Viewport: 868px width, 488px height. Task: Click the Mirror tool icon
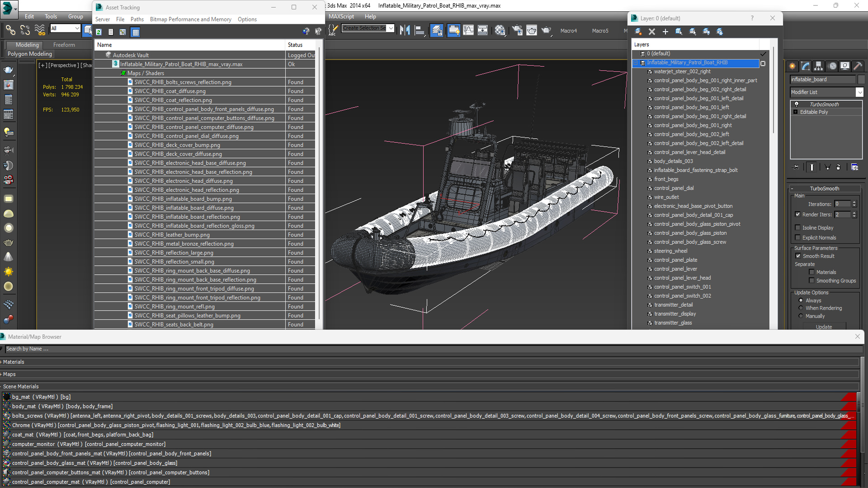[x=405, y=30]
